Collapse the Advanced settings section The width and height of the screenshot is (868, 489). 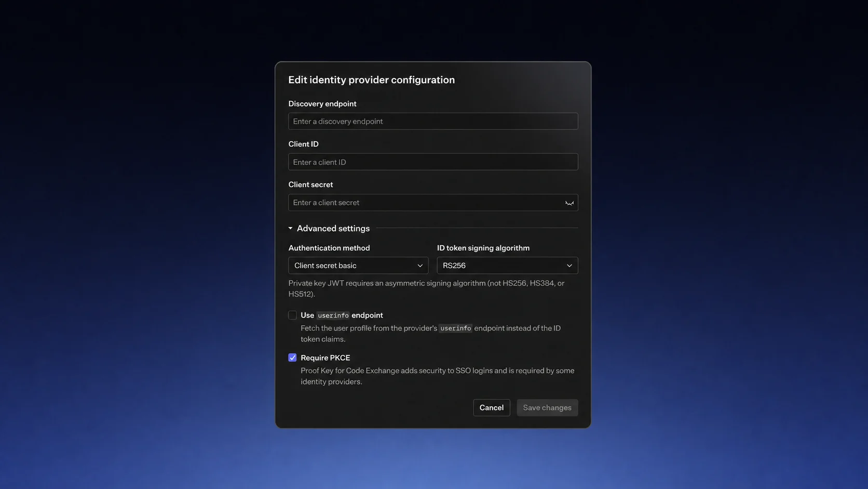(329, 228)
